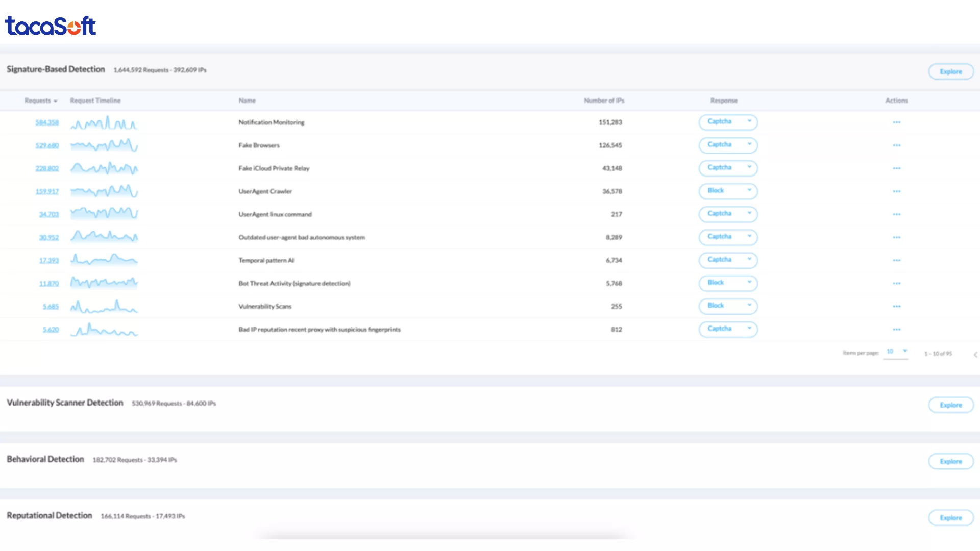Image resolution: width=980 pixels, height=551 pixels.
Task: Open actions menu for Vulnerability Scans row
Action: [x=897, y=306]
